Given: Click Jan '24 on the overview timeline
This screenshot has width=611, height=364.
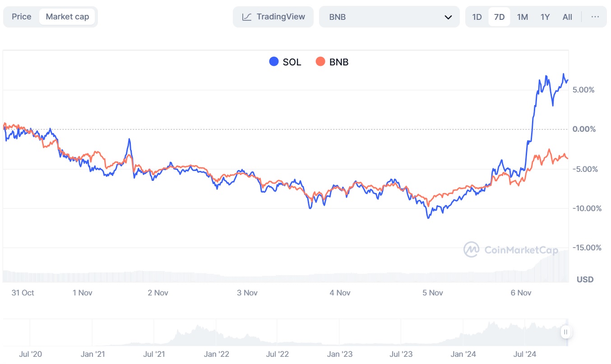Looking at the screenshot, I should [x=463, y=354].
